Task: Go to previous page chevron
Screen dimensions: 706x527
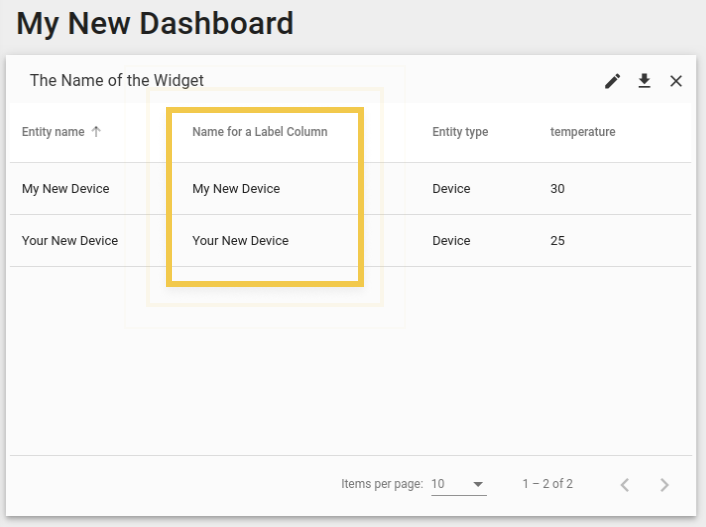Action: pyautogui.click(x=625, y=485)
